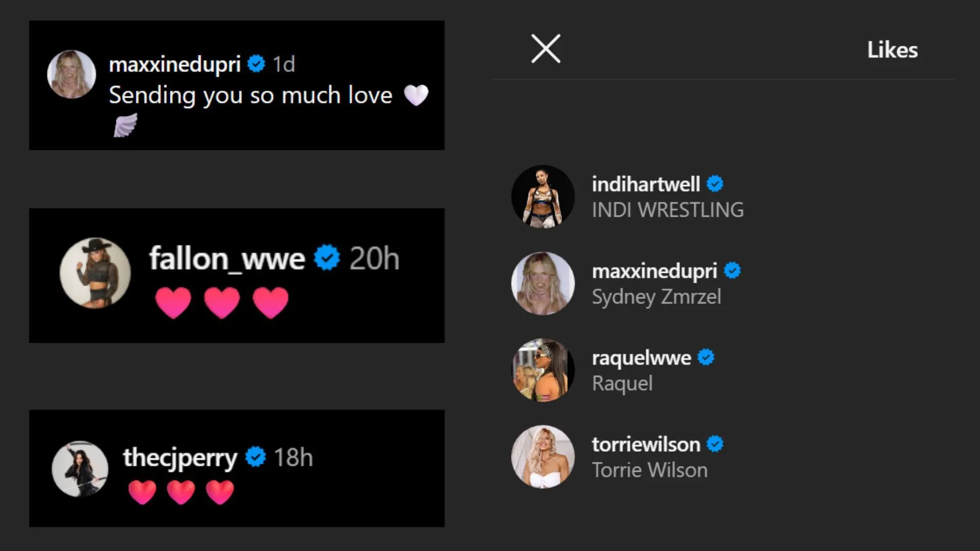Screen dimensions: 980x551
Task: Open the fallon_wwe commenter username
Action: 227,259
